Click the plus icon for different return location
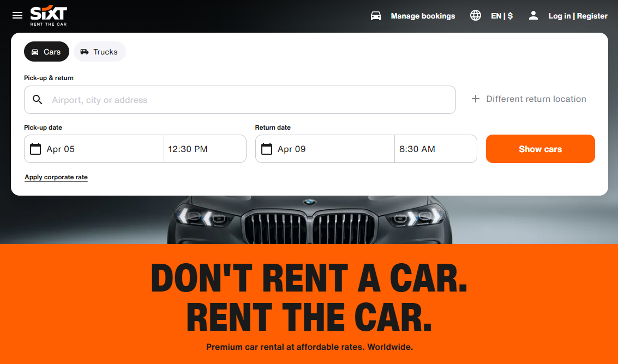 476,99
